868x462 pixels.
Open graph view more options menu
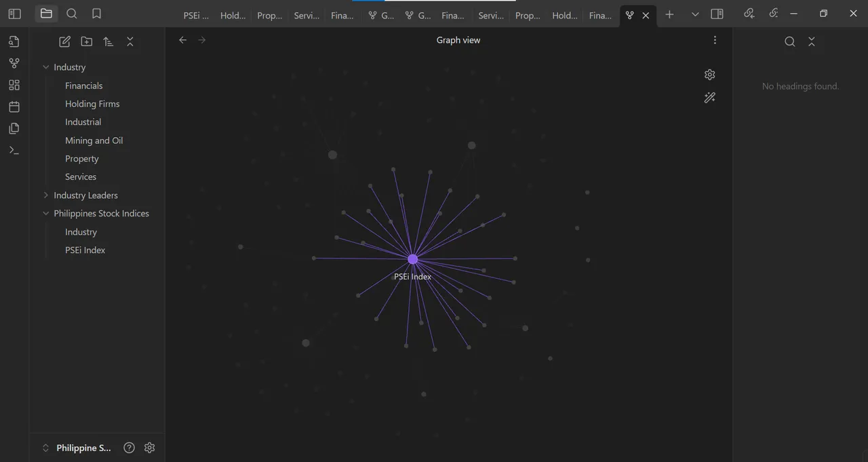(x=715, y=40)
